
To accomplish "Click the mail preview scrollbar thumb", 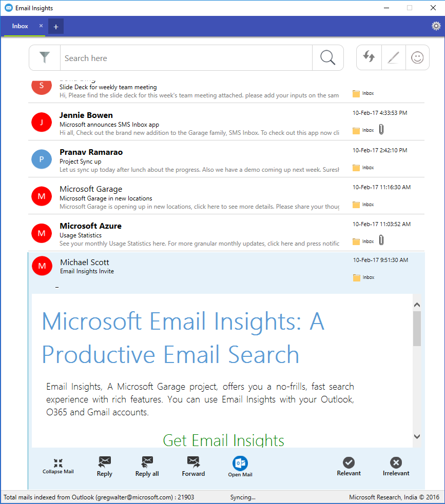I will pyautogui.click(x=417, y=329).
